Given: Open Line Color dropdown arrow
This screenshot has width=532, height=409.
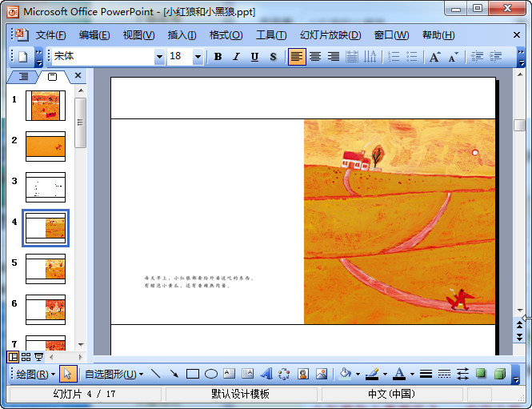Looking at the screenshot, I should [385, 374].
